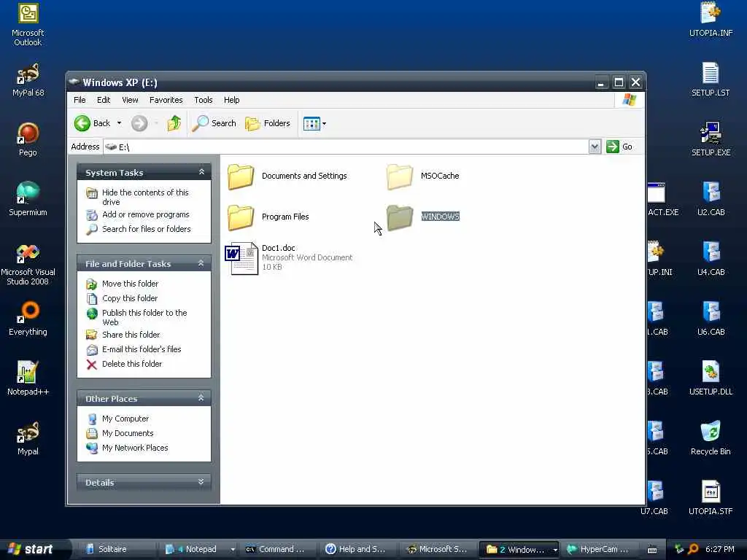The width and height of the screenshot is (747, 560).
Task: Open the Back history dropdown arrow
Action: coord(119,123)
